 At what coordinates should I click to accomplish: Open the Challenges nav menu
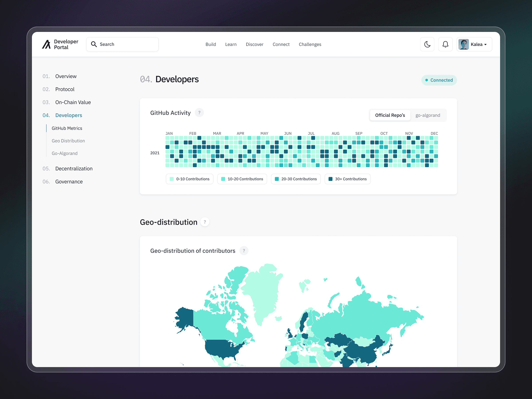[310, 44]
